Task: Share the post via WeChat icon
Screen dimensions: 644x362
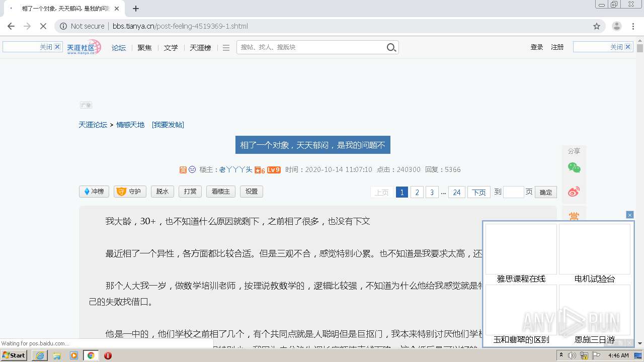Action: point(574,168)
